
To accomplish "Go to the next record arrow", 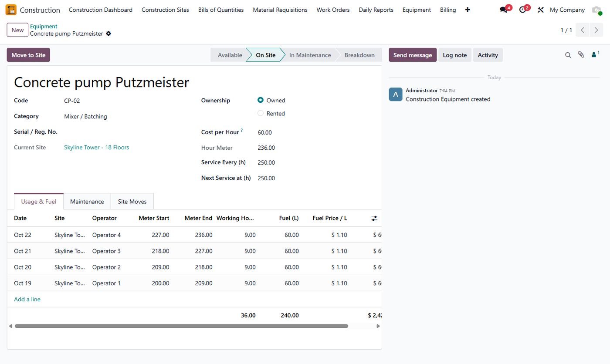I will 596,30.
